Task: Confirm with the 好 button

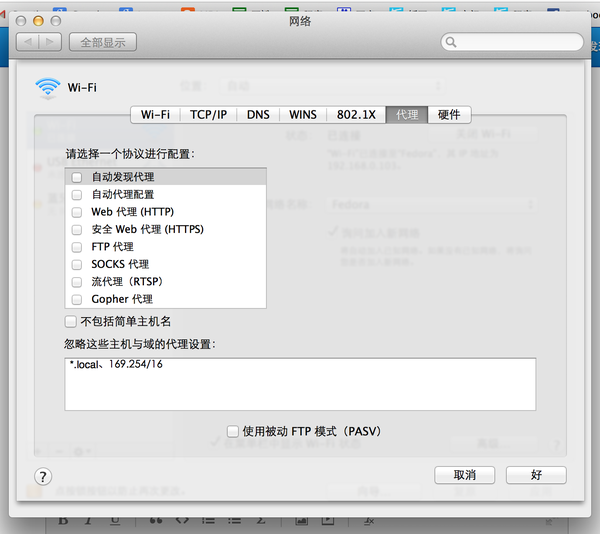Action: (x=536, y=475)
